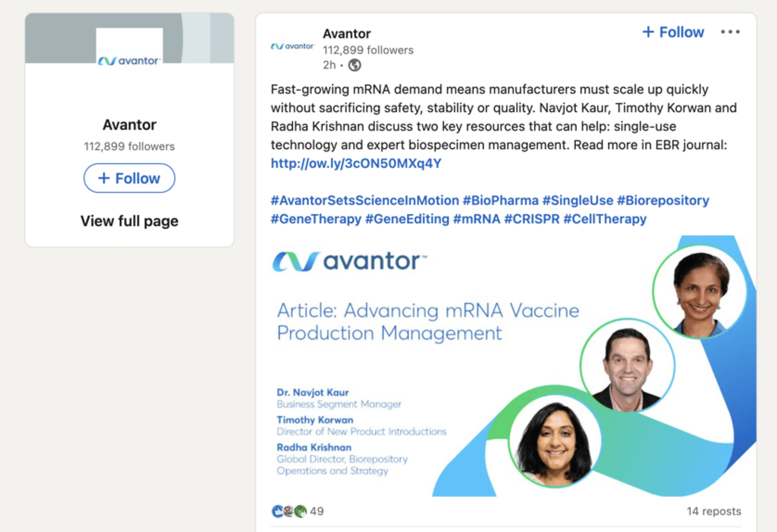777x532 pixels.
Task: Click the #GeneEditing hashtag
Action: [407, 219]
